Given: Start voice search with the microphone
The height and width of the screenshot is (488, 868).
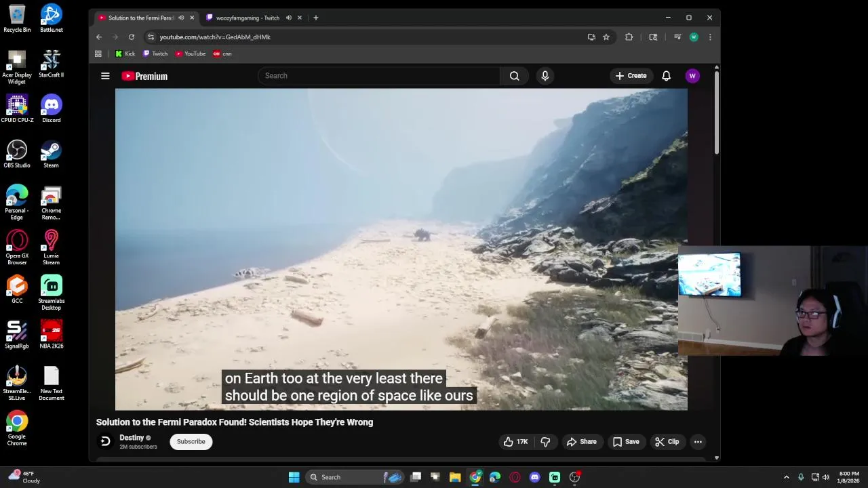Looking at the screenshot, I should pos(545,76).
